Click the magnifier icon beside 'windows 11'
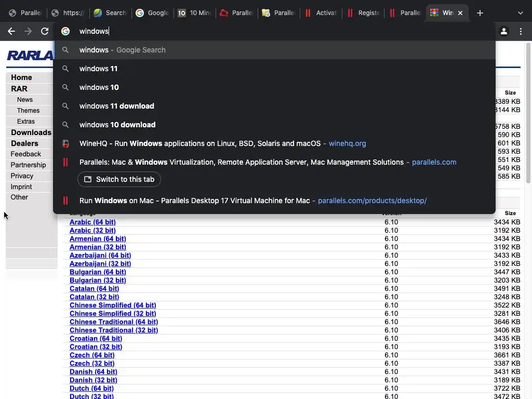Viewport: 532px width, 399px height. click(x=65, y=69)
